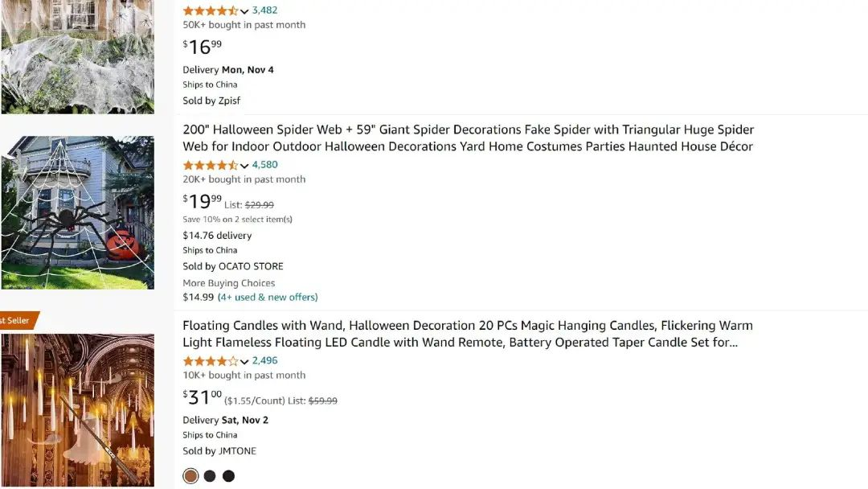Expand rating breakdown next to 4,580 reviews
Image resolution: width=868 pixels, height=489 pixels.
coord(244,166)
